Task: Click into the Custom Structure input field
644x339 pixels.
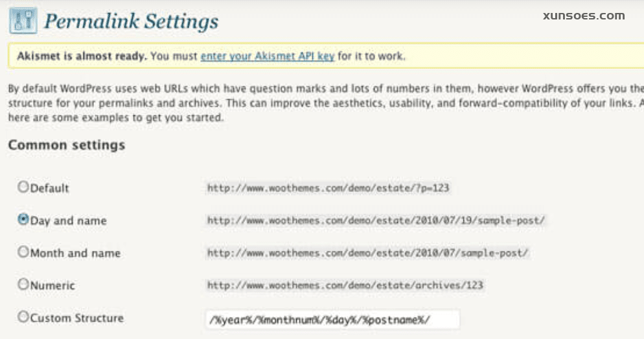Action: [332, 320]
